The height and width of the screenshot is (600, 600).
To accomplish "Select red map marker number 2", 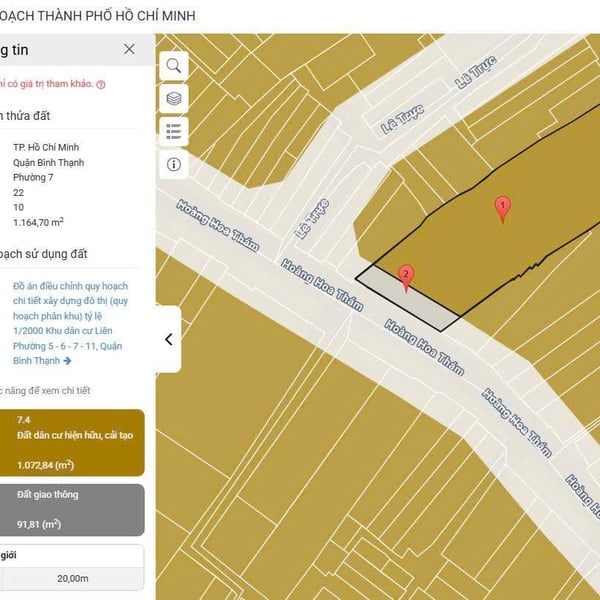I will coord(405,276).
